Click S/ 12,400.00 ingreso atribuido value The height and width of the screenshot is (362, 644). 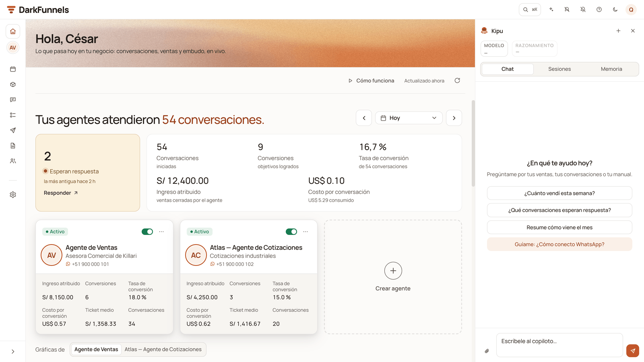pos(183,181)
